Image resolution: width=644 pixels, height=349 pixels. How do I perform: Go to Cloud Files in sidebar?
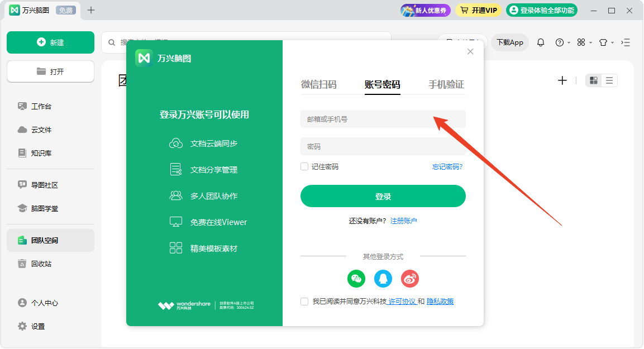tap(41, 130)
